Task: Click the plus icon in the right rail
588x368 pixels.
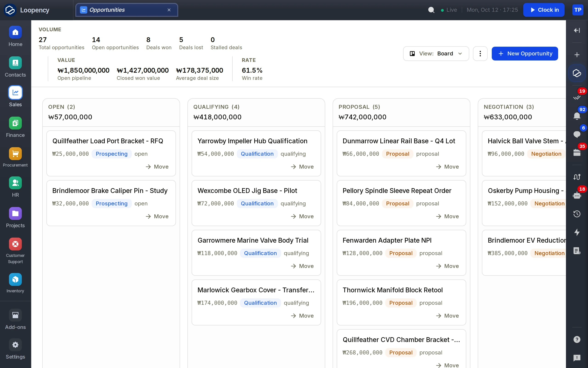Action: pos(577,55)
